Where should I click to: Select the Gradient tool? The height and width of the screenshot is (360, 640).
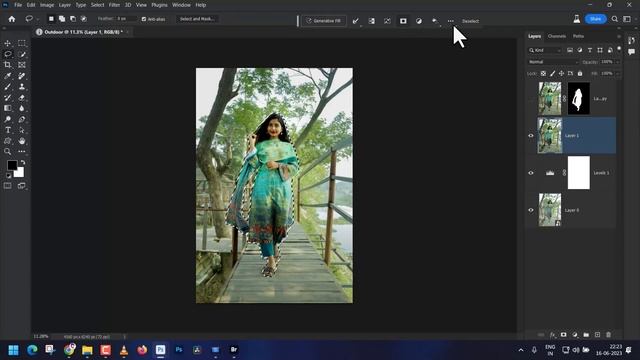click(x=7, y=108)
